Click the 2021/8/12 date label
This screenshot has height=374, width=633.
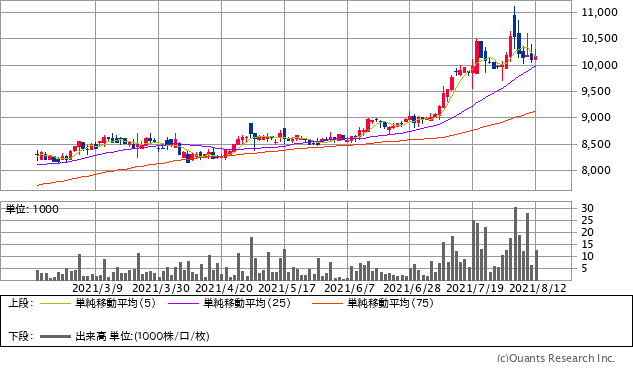pos(538,288)
